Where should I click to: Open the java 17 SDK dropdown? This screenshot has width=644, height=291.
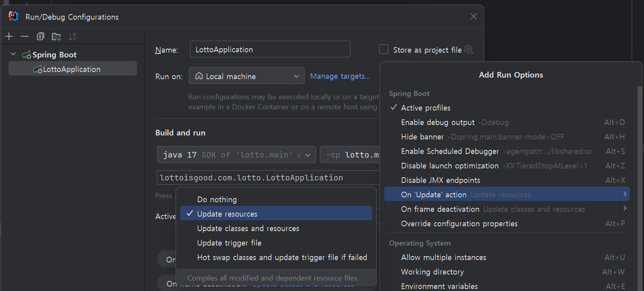(237, 155)
